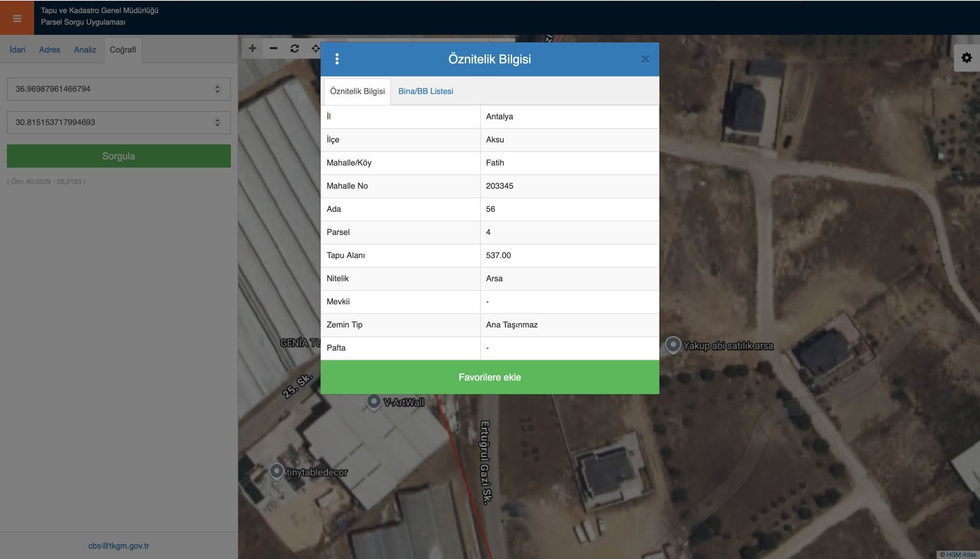
Task: Click the refresh map tool icon
Action: (x=295, y=48)
